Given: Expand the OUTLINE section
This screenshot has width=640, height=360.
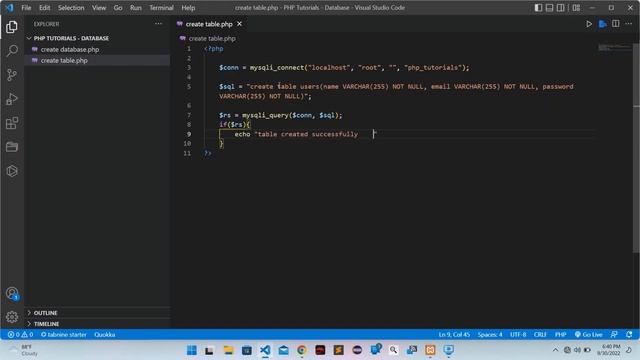Looking at the screenshot, I should (97, 313).
